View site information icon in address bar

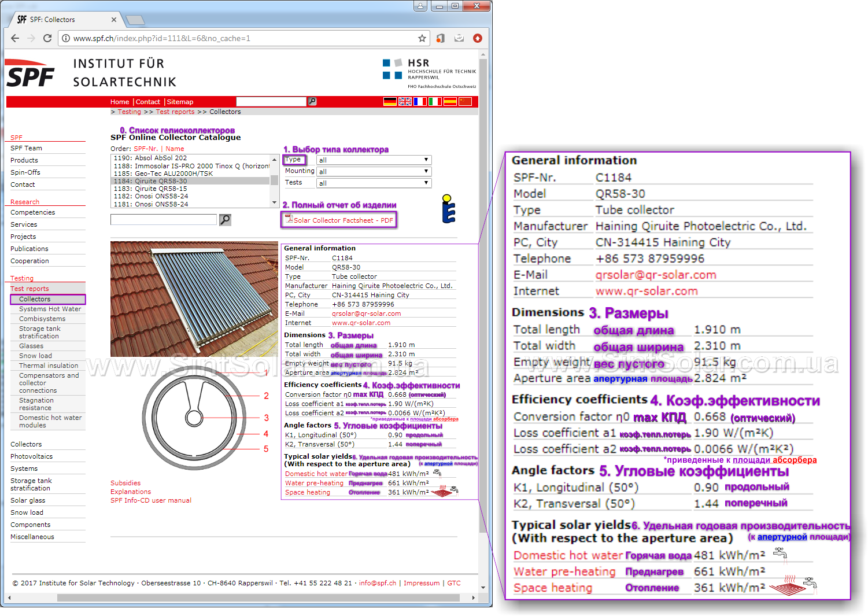[x=66, y=38]
